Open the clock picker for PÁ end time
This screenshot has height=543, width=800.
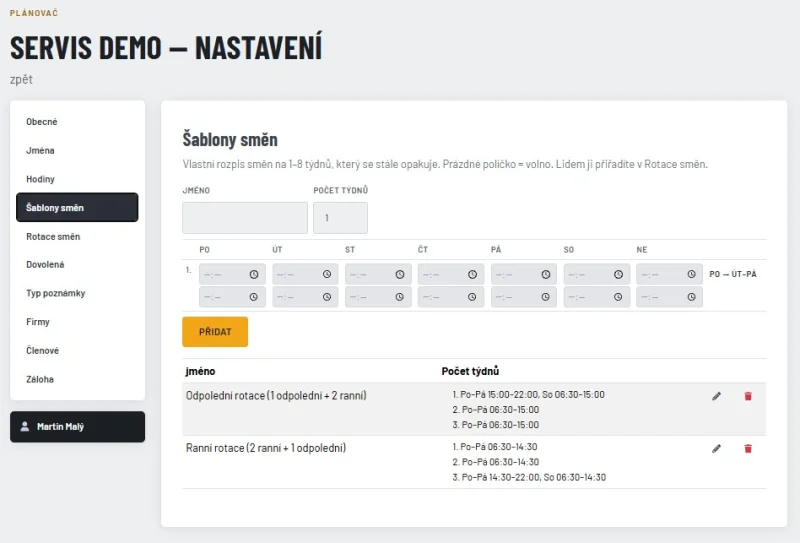click(x=545, y=297)
